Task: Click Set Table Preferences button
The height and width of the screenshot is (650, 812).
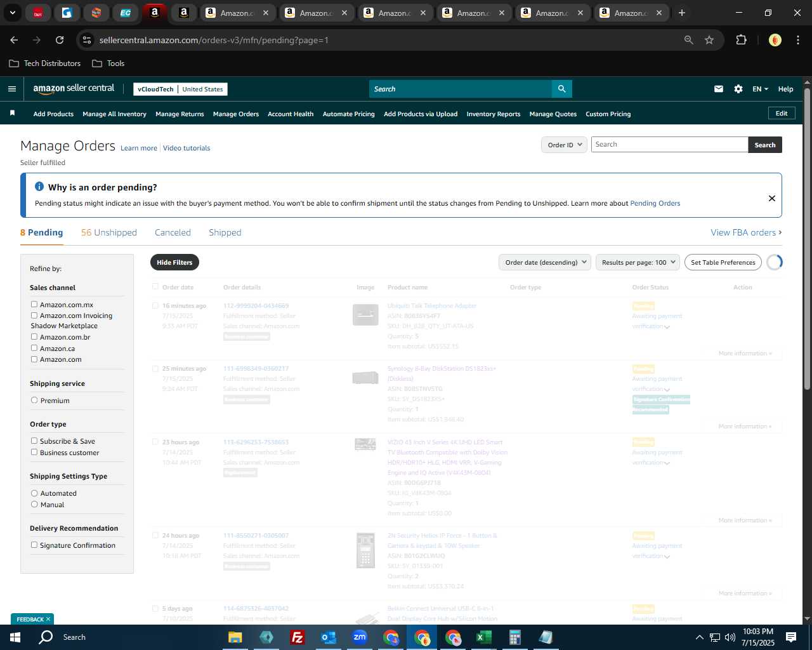Action: click(723, 262)
